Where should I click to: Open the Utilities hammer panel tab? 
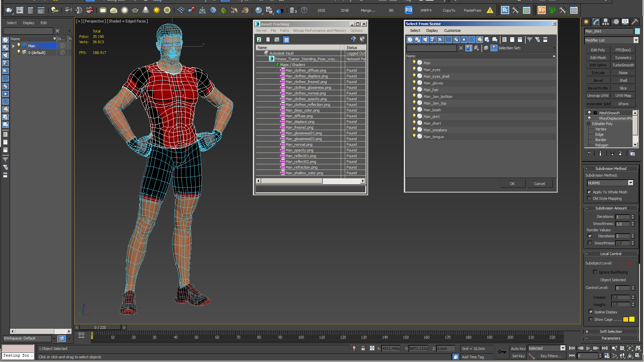[635, 22]
